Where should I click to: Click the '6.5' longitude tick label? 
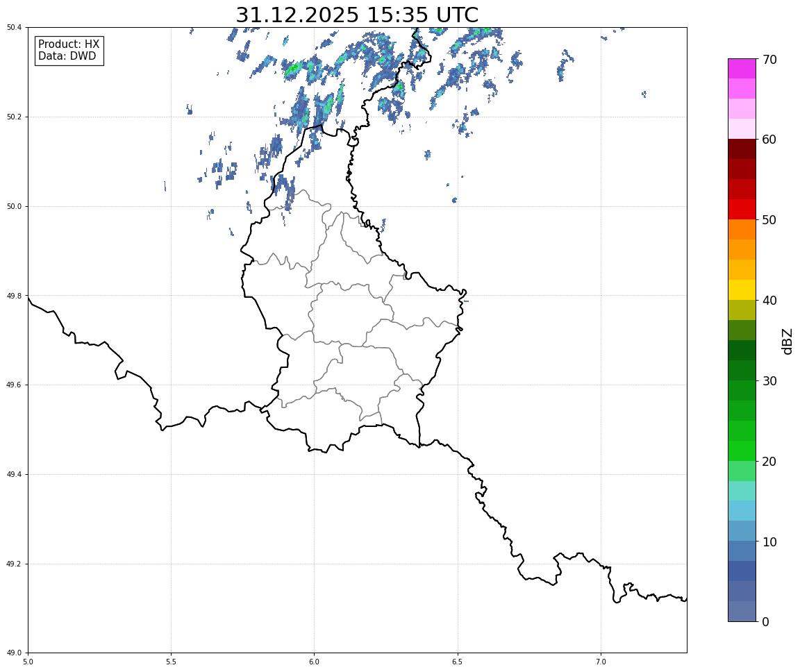pyautogui.click(x=458, y=662)
